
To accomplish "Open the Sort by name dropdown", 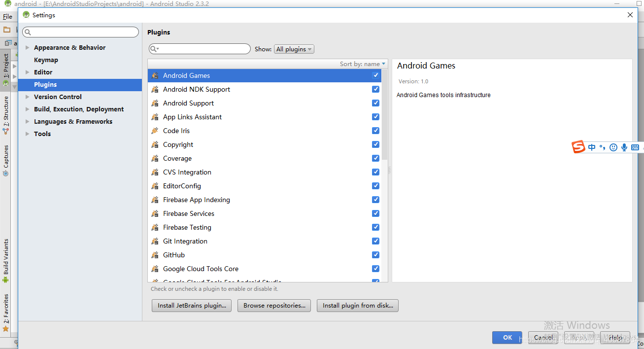I will [363, 64].
